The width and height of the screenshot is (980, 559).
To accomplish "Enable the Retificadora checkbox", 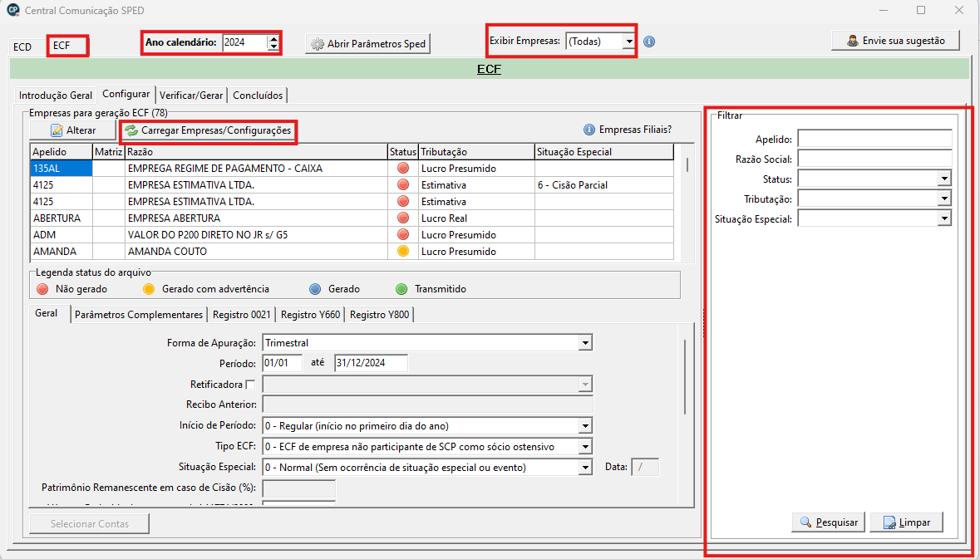I will pos(250,385).
